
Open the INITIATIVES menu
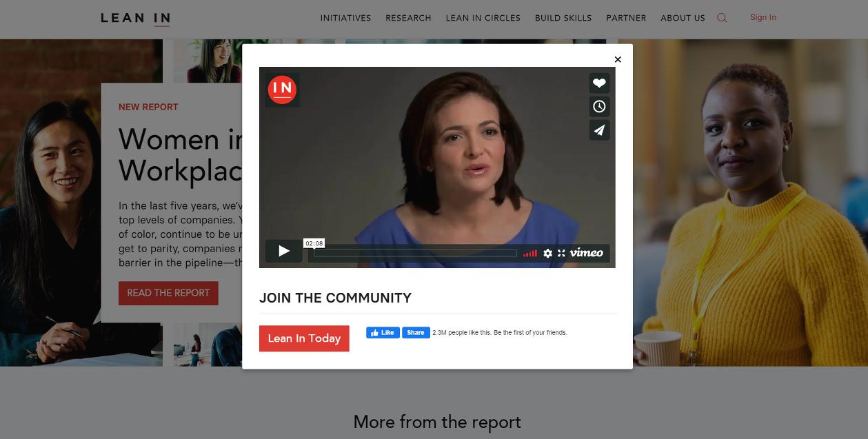pyautogui.click(x=345, y=18)
